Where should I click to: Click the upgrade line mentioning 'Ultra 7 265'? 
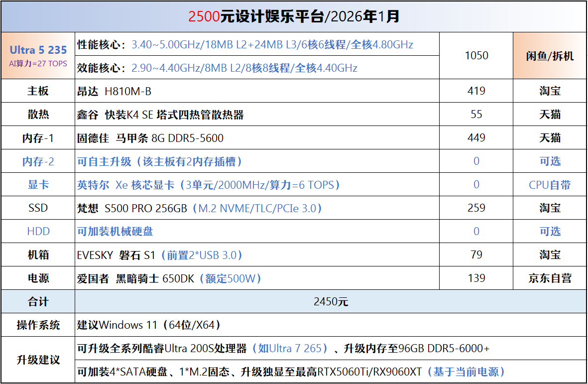(331, 348)
